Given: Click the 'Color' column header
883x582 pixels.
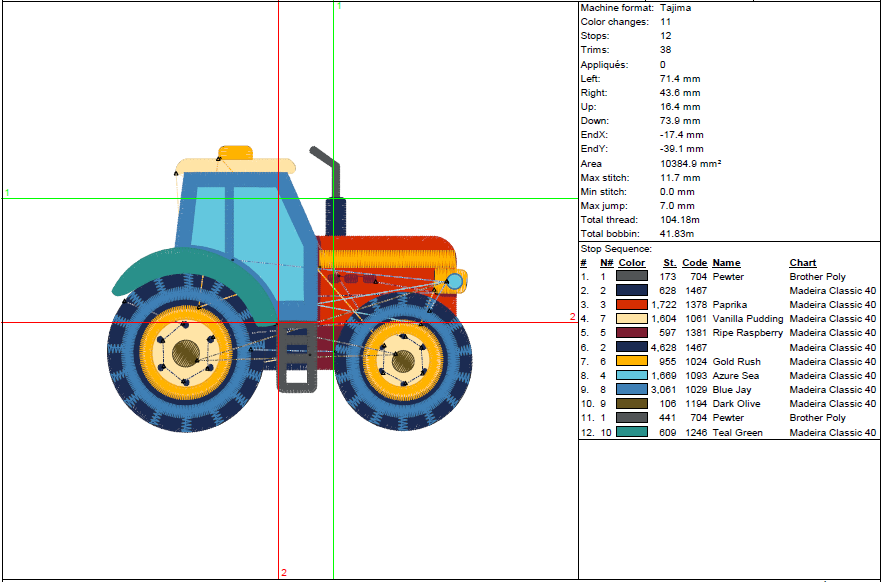Looking at the screenshot, I should pos(631,263).
